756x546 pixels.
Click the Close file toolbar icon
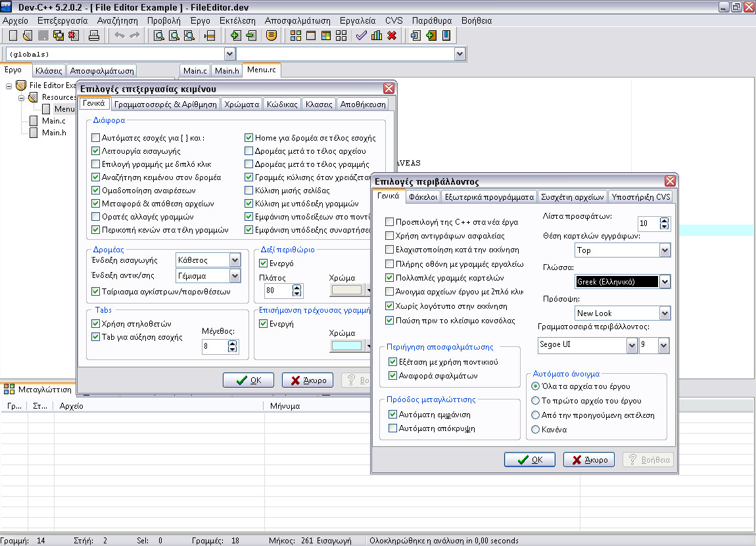pyautogui.click(x=73, y=35)
